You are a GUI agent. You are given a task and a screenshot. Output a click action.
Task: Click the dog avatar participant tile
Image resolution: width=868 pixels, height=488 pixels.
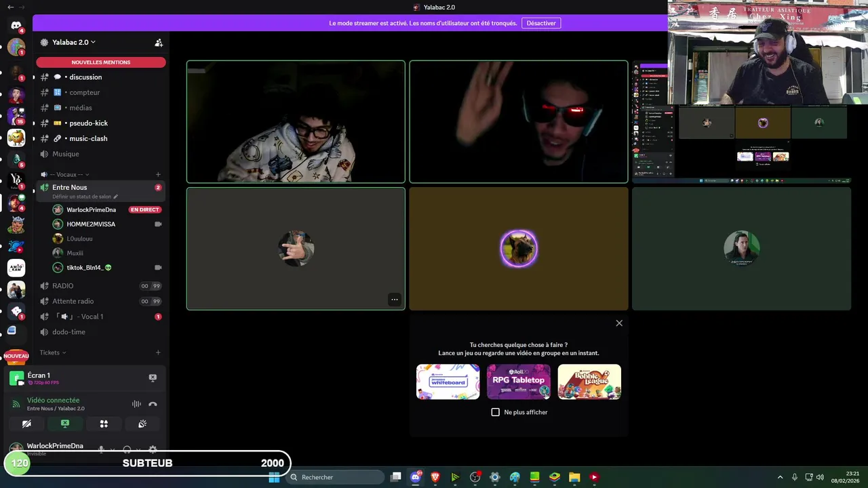[x=519, y=249]
